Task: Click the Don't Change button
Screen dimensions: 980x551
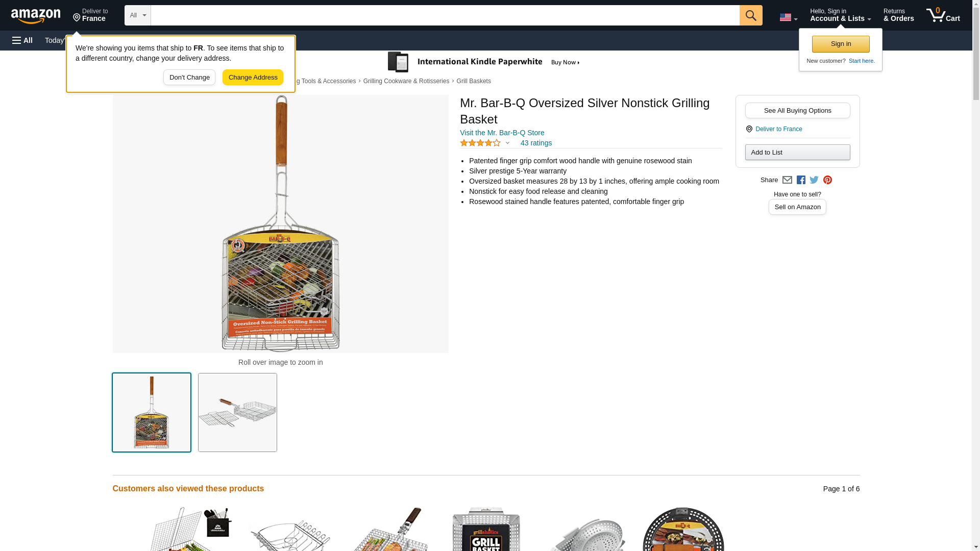Action: (x=189, y=78)
